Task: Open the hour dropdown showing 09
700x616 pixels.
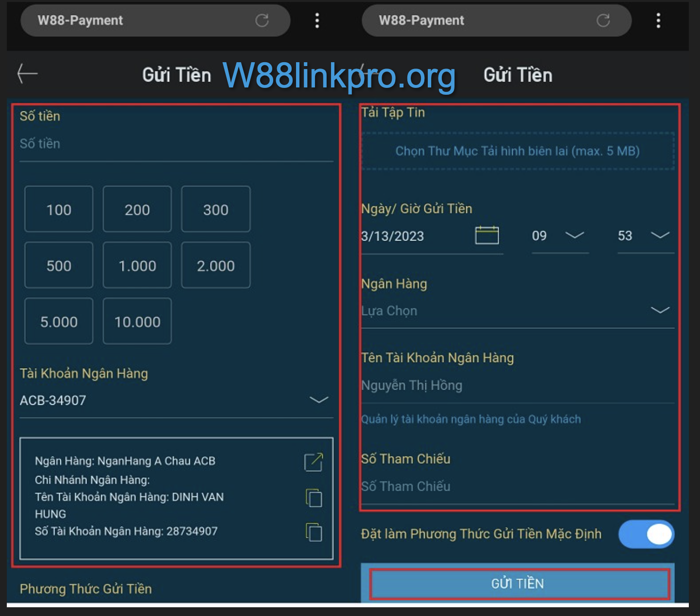Action: [560, 236]
